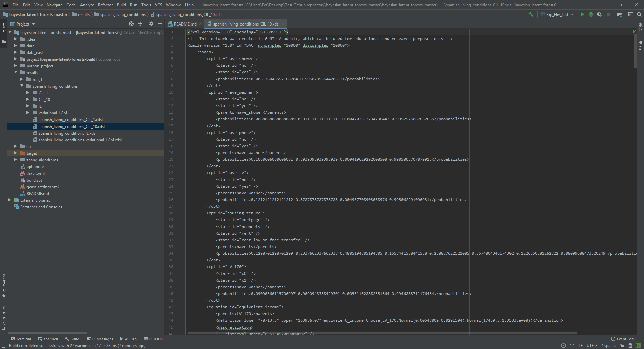The image size is (644, 349).
Task: Start debugging with the green bug icon
Action: [591, 14]
